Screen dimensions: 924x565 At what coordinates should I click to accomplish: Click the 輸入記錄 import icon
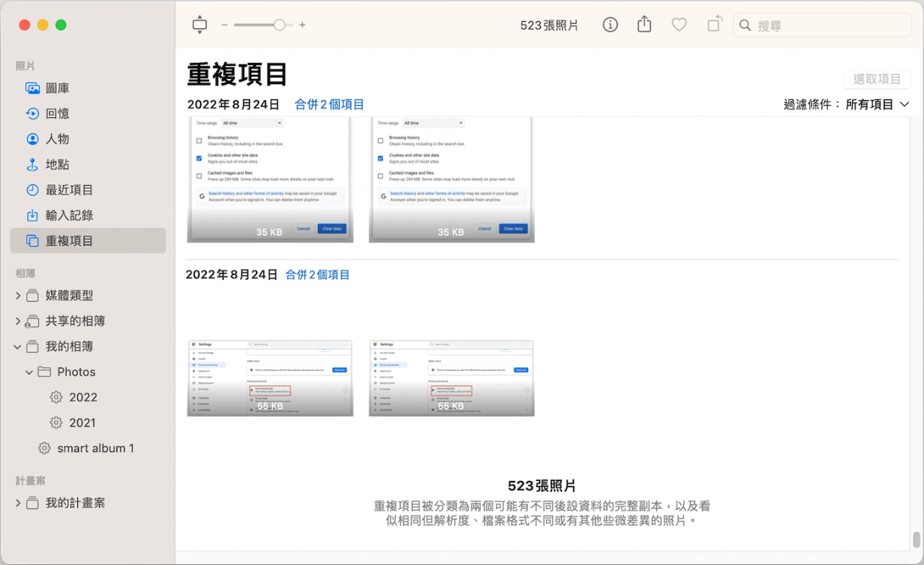coord(33,216)
